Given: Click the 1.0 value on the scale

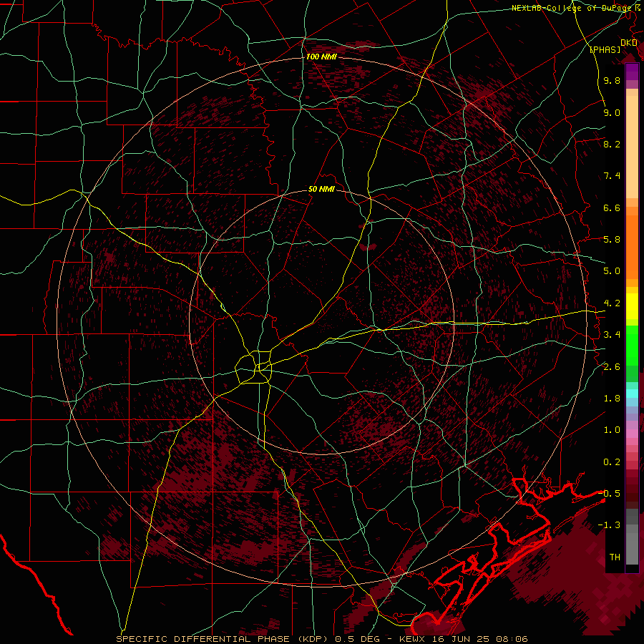Looking at the screenshot, I should pos(612,430).
